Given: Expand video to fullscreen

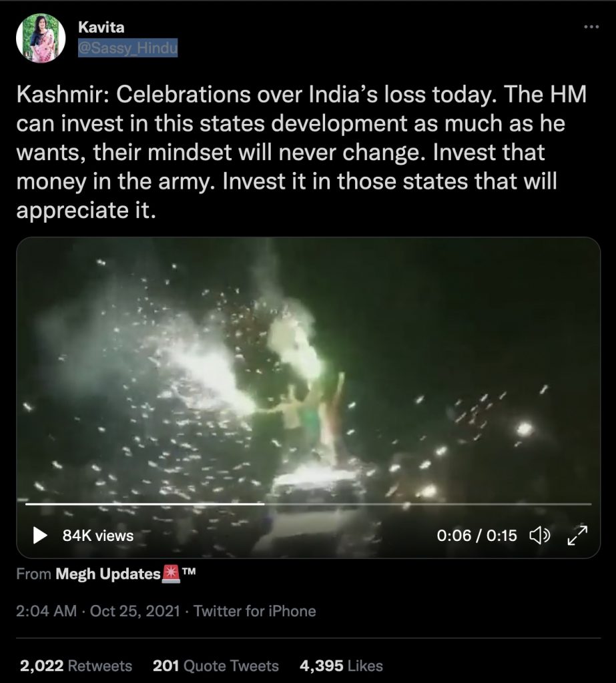Looking at the screenshot, I should (578, 536).
